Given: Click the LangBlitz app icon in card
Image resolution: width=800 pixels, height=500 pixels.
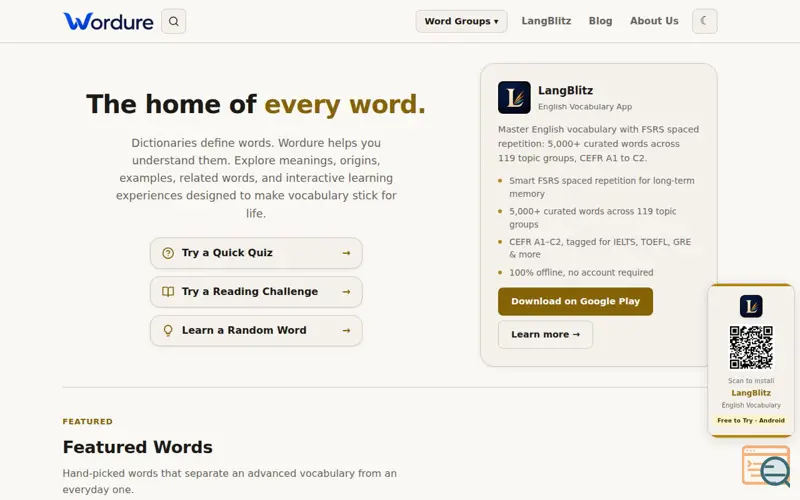Looking at the screenshot, I should [514, 97].
